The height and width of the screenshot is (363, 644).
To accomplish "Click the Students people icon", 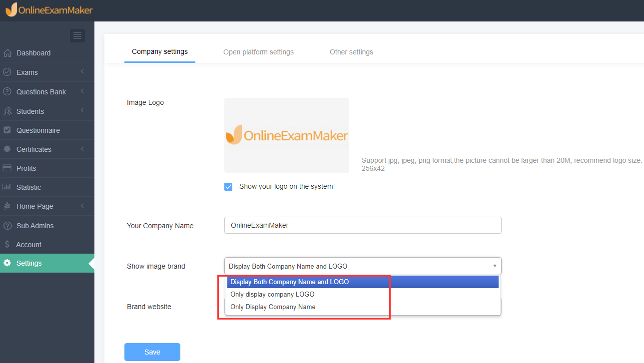I will pyautogui.click(x=7, y=111).
